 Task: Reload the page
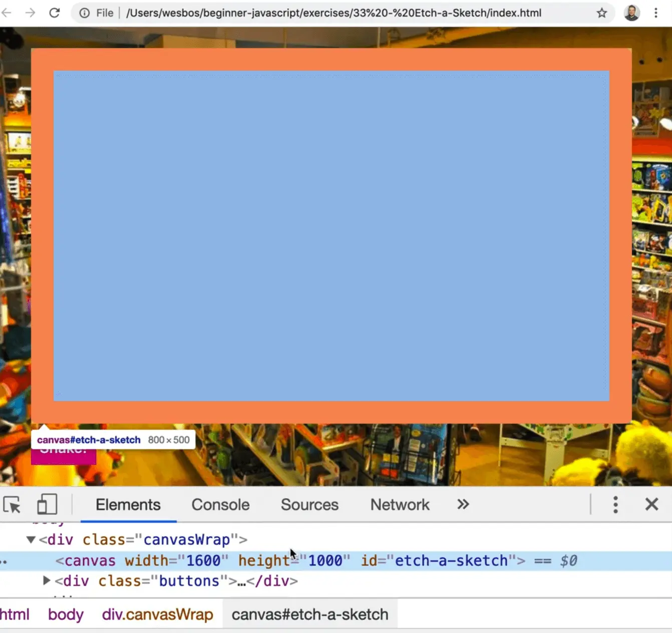[x=55, y=13]
